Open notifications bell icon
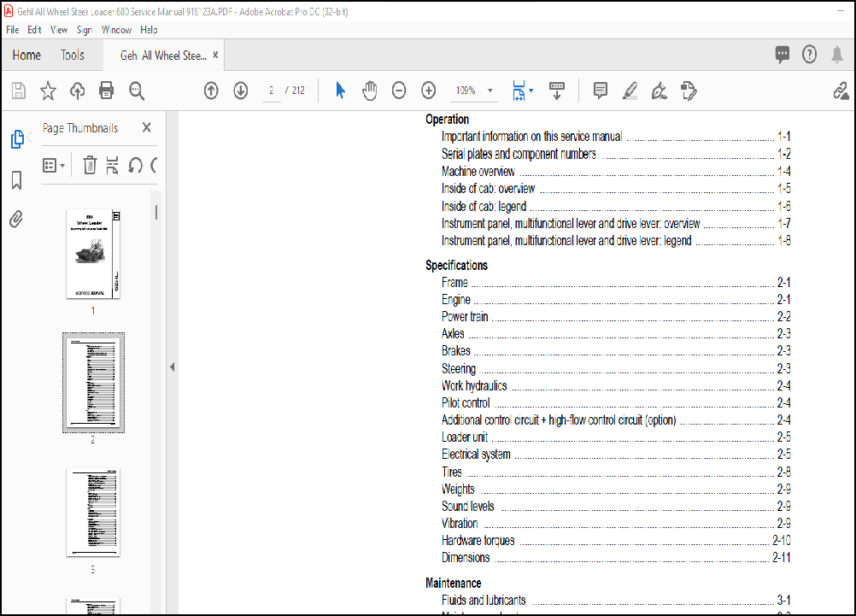 point(837,54)
